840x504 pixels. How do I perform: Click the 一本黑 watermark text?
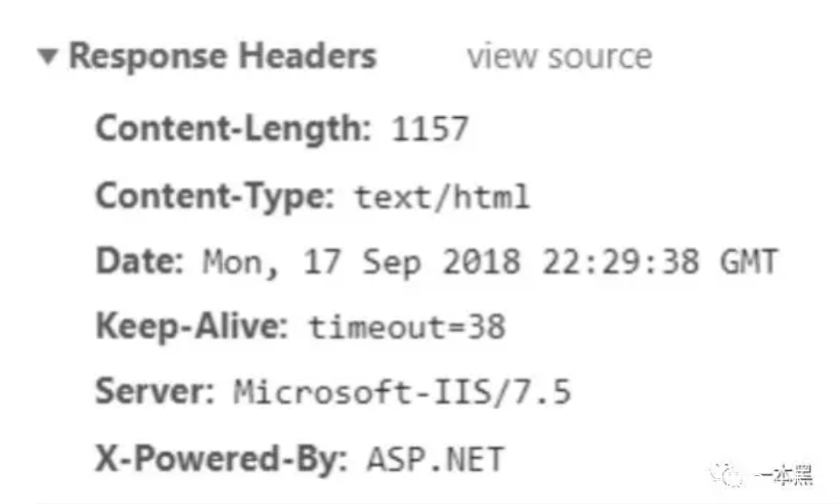[x=783, y=477]
